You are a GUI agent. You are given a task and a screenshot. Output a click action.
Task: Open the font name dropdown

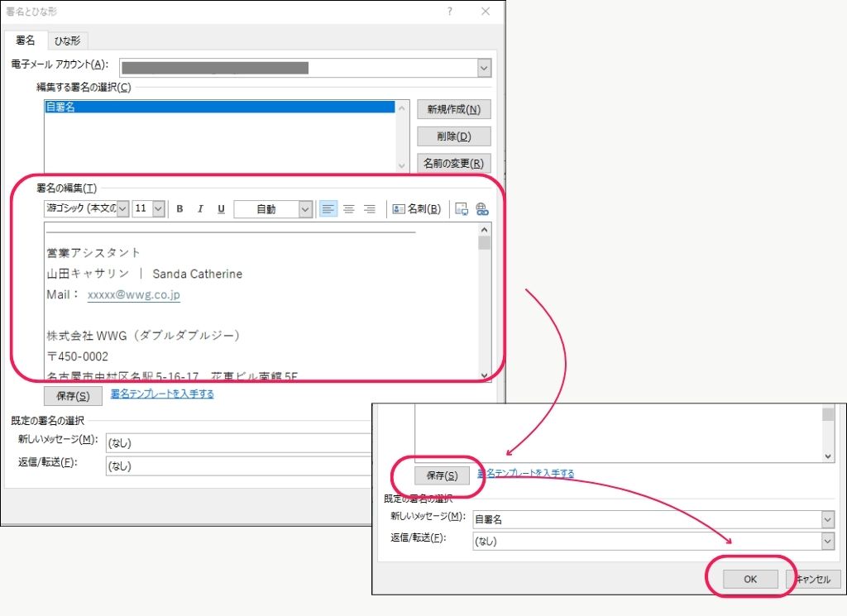(122, 209)
